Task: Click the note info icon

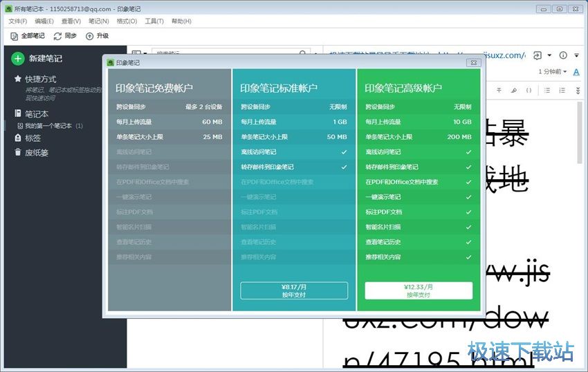Action: [x=563, y=55]
